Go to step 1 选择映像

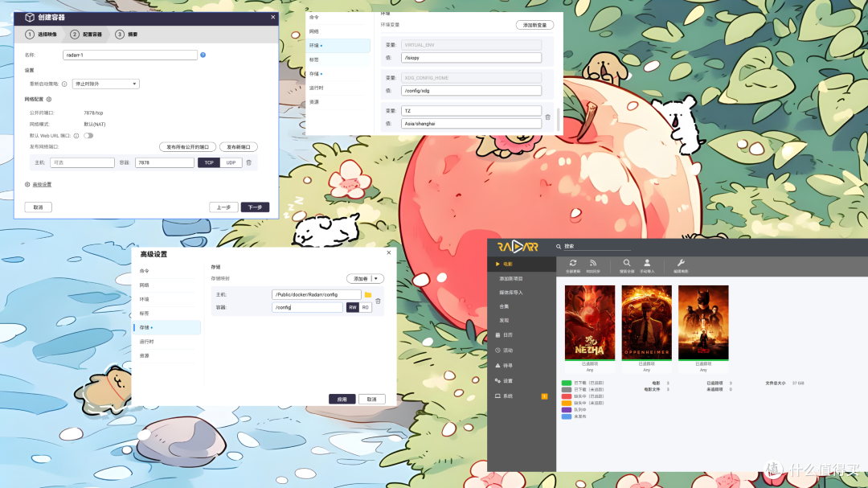point(42,35)
